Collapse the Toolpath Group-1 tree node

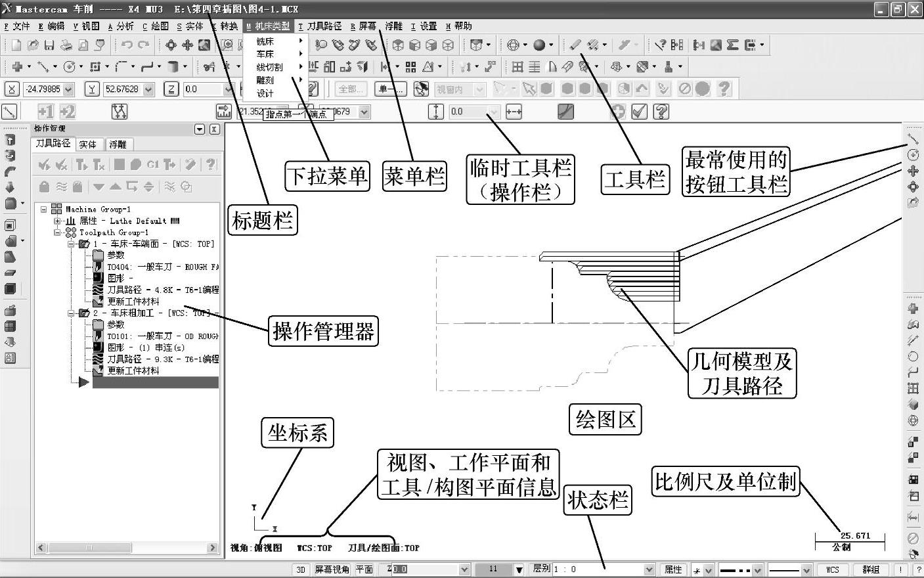point(58,233)
